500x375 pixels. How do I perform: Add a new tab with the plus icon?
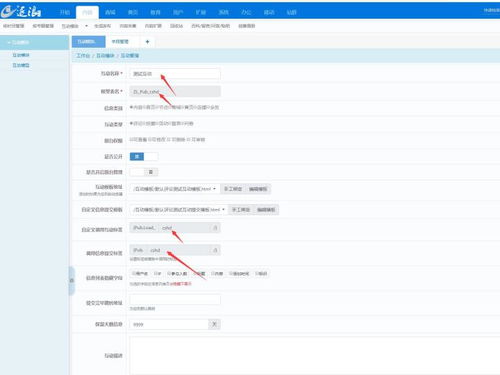coord(147,42)
